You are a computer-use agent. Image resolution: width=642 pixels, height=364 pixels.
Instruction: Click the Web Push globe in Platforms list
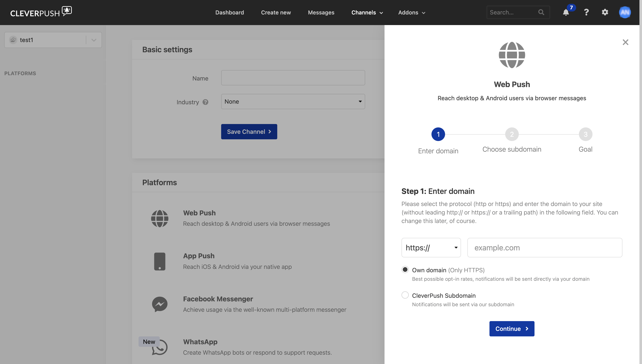[x=160, y=219]
